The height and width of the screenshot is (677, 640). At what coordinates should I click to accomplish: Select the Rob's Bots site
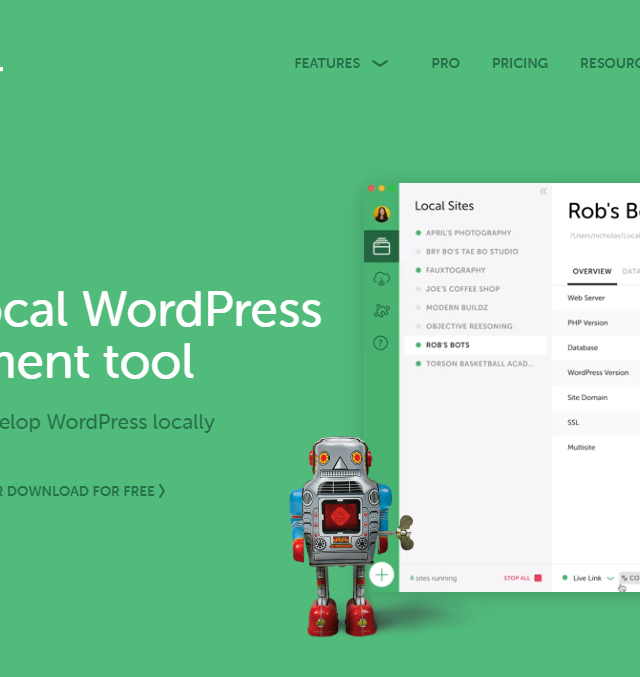[475, 345]
